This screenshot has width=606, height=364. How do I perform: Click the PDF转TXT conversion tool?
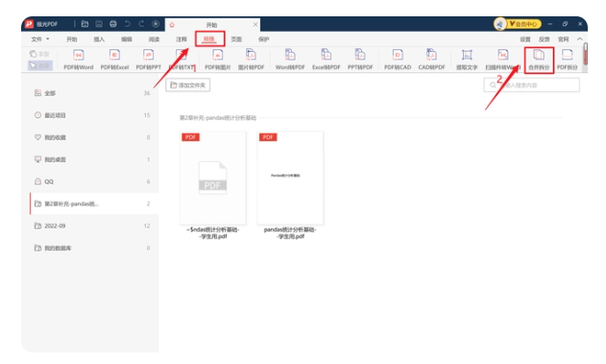pyautogui.click(x=182, y=60)
